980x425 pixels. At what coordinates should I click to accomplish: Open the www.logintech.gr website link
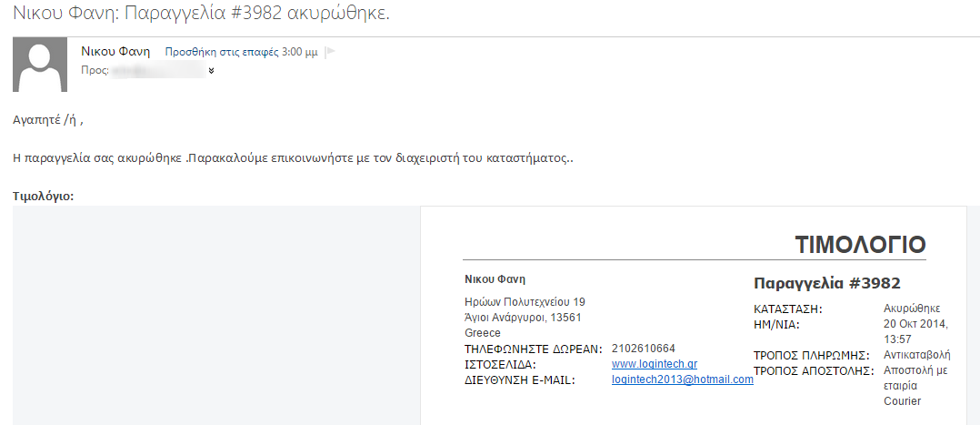(x=654, y=364)
